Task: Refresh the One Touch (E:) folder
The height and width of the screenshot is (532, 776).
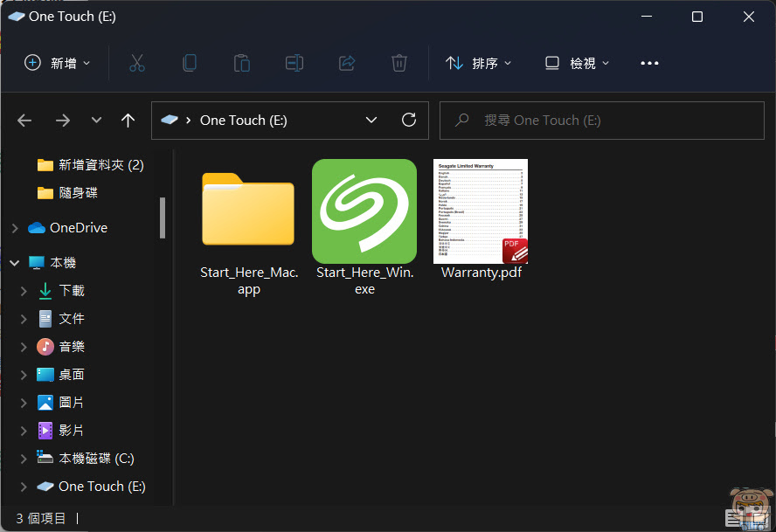Action: (409, 120)
